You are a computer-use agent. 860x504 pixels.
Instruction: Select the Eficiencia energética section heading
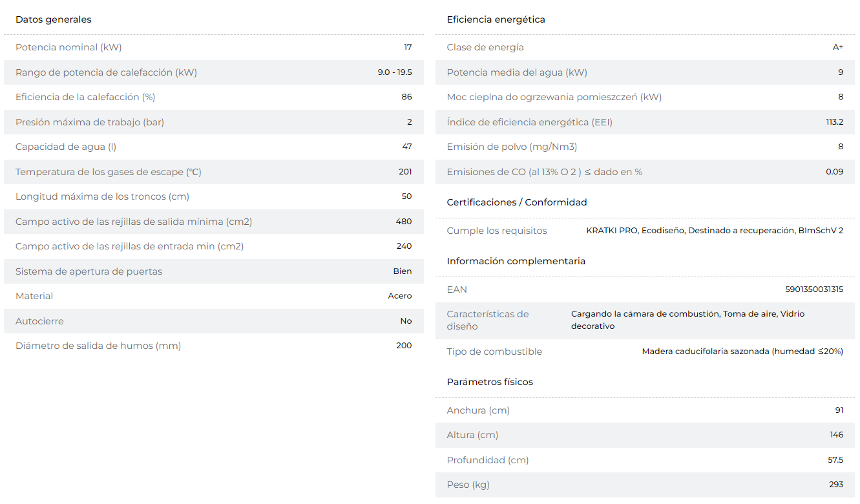point(496,19)
